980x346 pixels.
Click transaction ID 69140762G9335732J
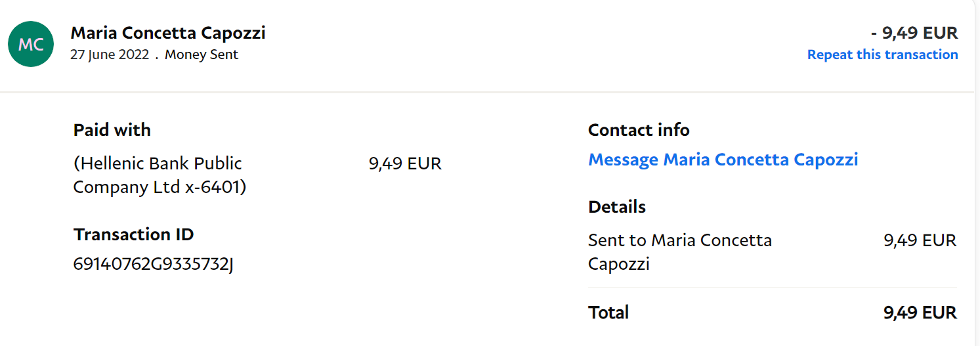coord(154,265)
